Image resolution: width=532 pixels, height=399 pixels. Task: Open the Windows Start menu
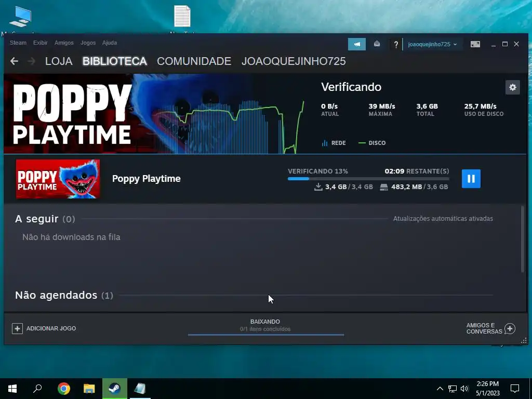point(12,389)
